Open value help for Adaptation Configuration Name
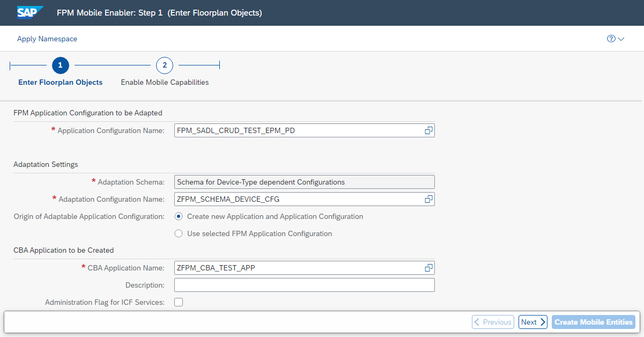 [x=428, y=199]
